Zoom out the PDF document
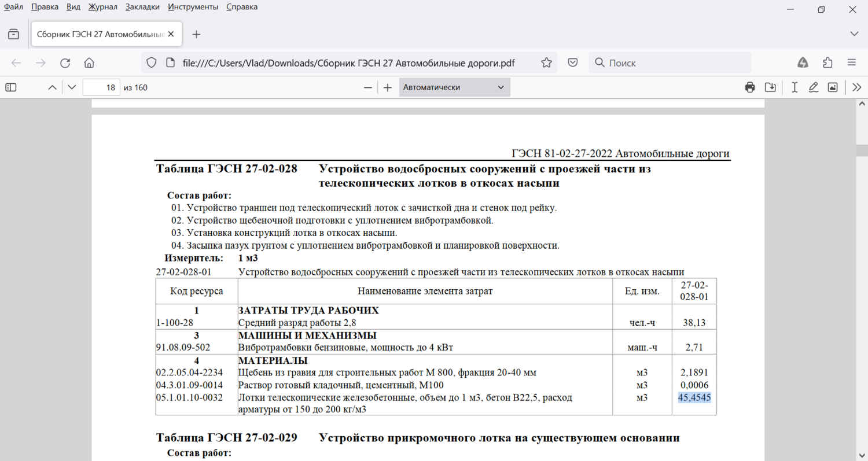 click(367, 87)
